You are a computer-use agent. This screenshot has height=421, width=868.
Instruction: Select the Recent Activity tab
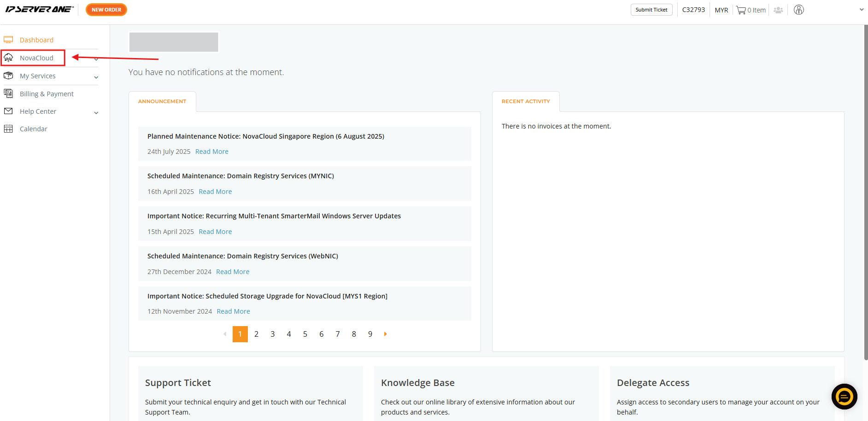tap(526, 101)
